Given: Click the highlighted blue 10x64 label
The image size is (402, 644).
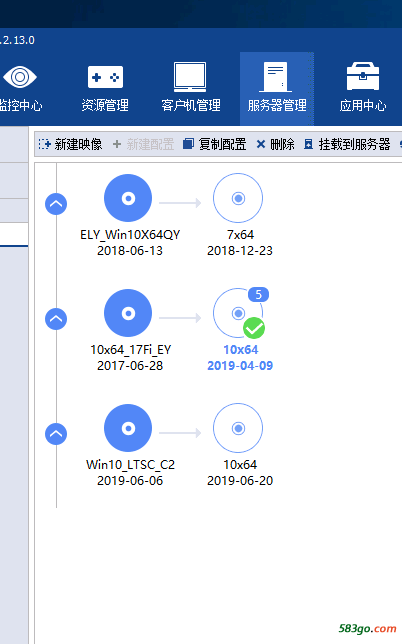Looking at the screenshot, I should [241, 350].
